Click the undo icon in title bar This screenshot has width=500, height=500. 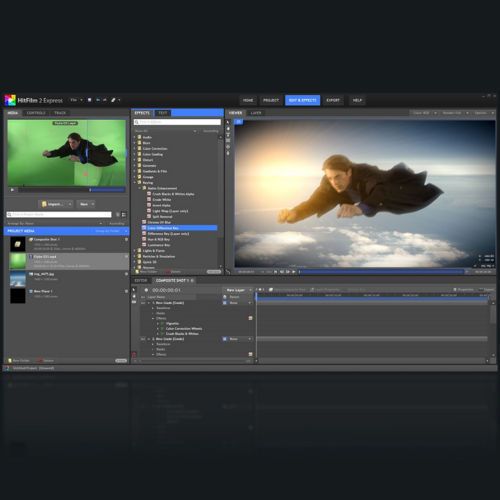point(98,100)
